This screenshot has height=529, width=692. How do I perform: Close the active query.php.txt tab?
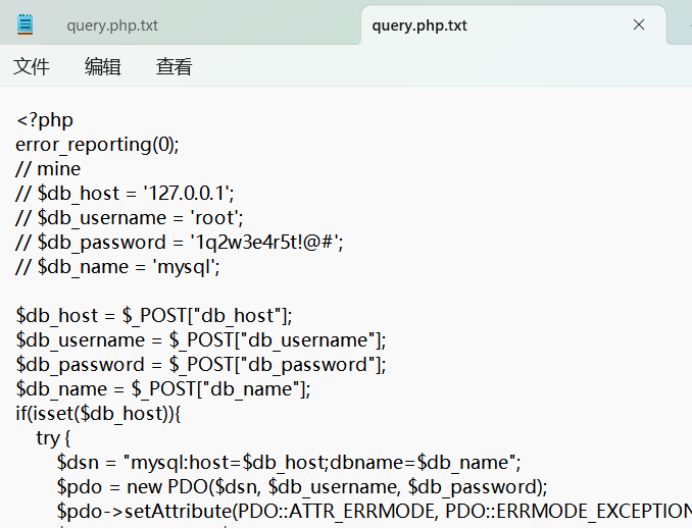[x=639, y=25]
